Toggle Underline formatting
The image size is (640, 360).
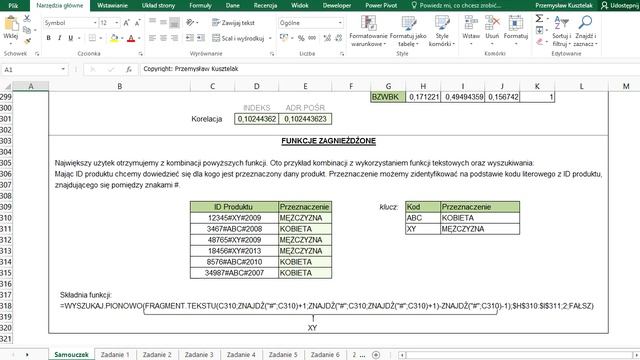click(71, 38)
